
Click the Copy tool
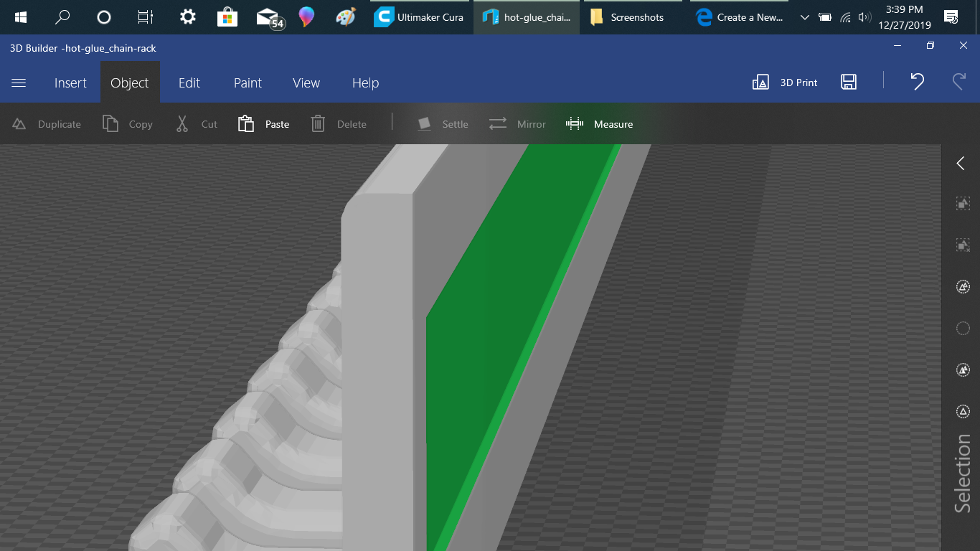click(128, 124)
